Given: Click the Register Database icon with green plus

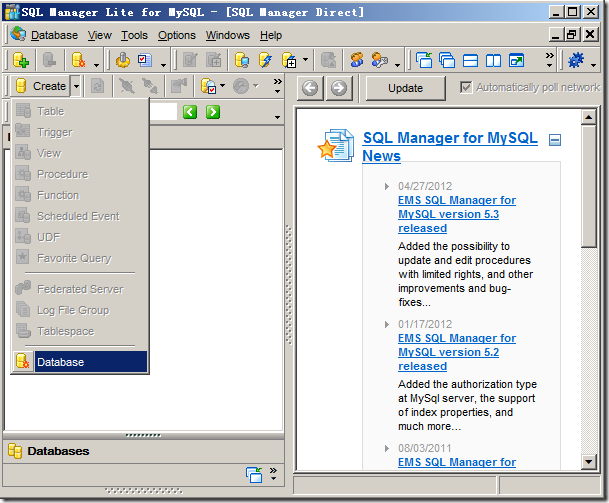Looking at the screenshot, I should pos(21,60).
